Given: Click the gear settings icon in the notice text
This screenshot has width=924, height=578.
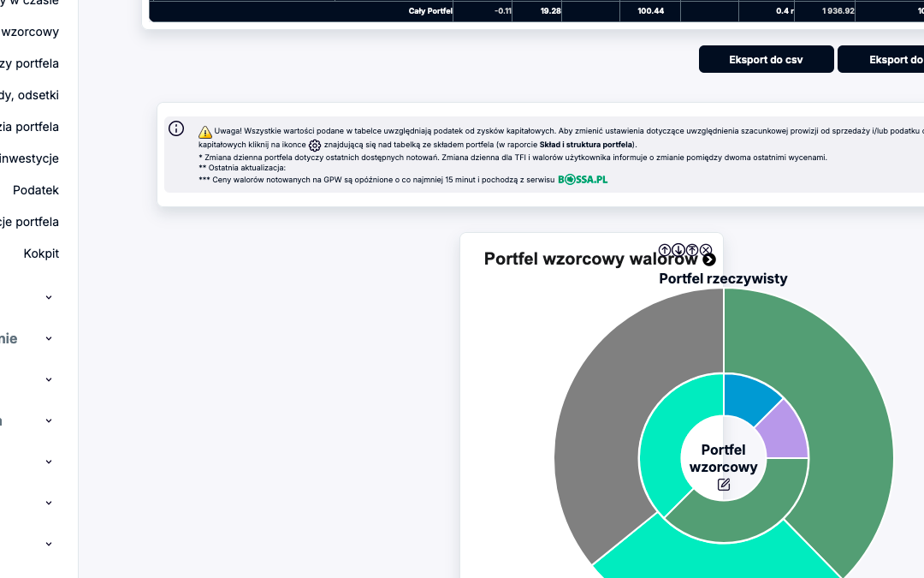Looking at the screenshot, I should coord(315,146).
